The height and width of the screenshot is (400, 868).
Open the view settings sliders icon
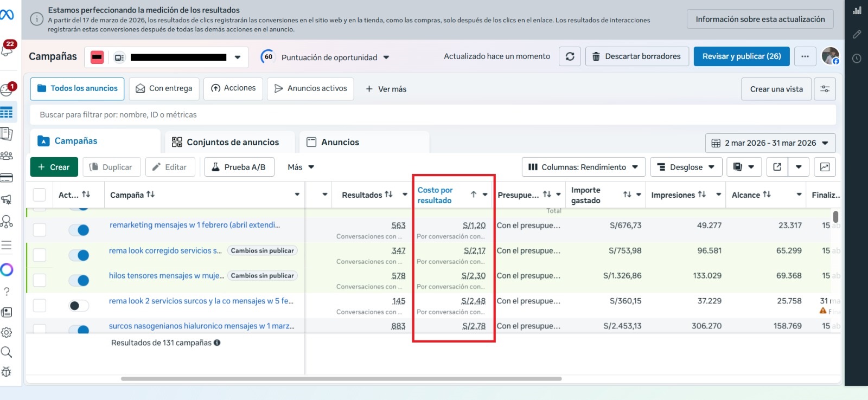(x=825, y=89)
